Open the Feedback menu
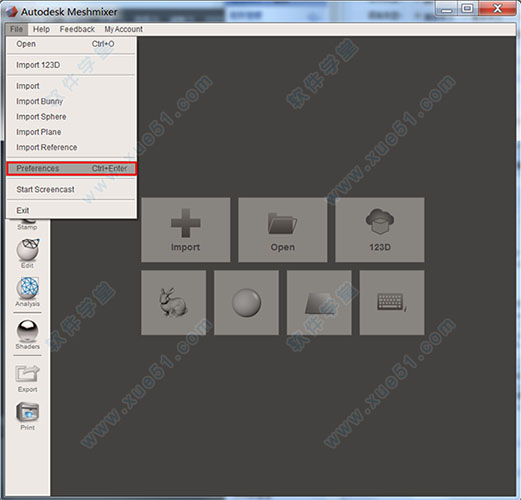521x500 pixels. click(77, 29)
